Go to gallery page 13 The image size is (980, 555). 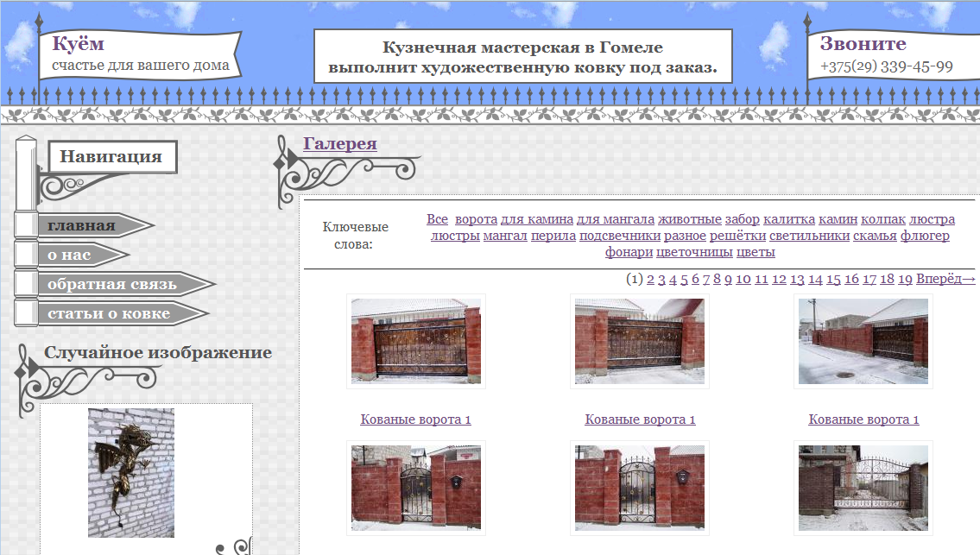[x=798, y=279]
